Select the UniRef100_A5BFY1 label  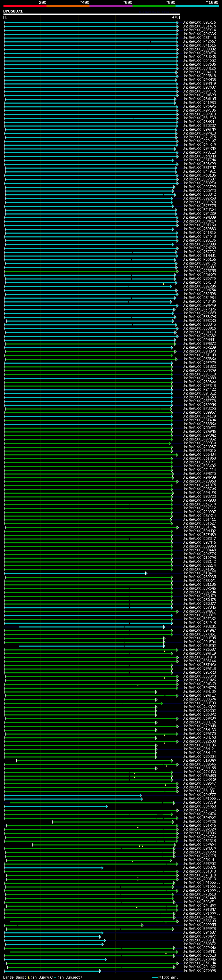199,462
